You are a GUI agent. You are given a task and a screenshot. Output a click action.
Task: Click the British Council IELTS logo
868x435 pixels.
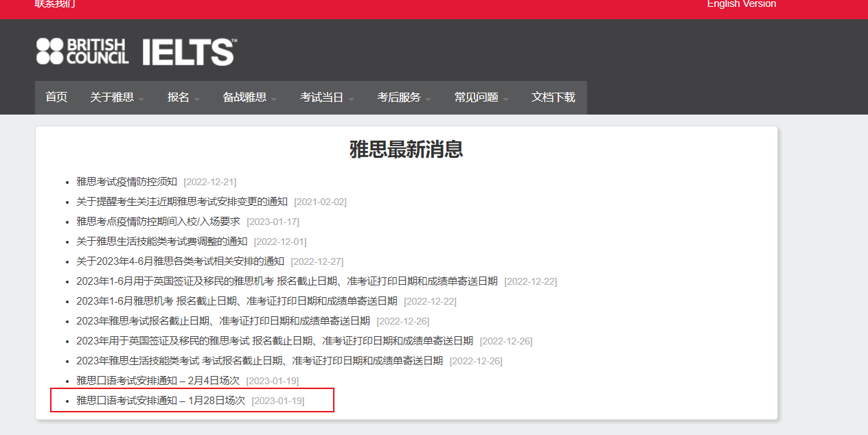tap(136, 52)
